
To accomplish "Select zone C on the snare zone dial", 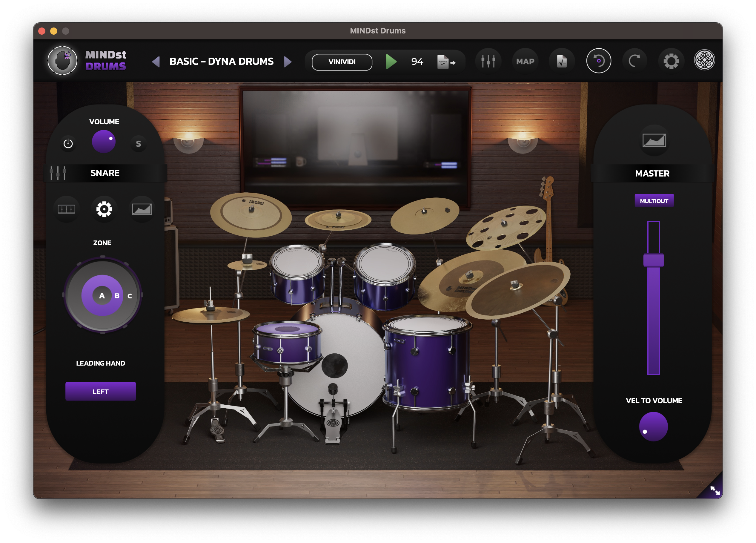I will [x=130, y=296].
